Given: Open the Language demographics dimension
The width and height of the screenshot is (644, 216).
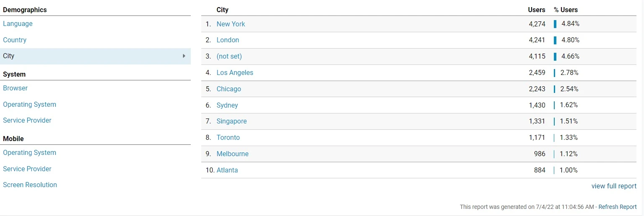Looking at the screenshot, I should 18,24.
